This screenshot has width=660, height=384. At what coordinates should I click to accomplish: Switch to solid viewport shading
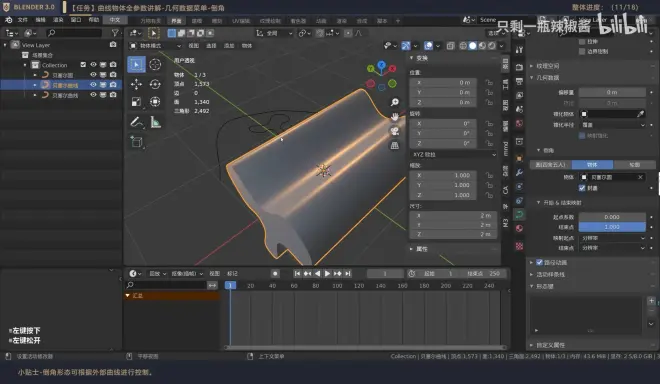tap(473, 45)
